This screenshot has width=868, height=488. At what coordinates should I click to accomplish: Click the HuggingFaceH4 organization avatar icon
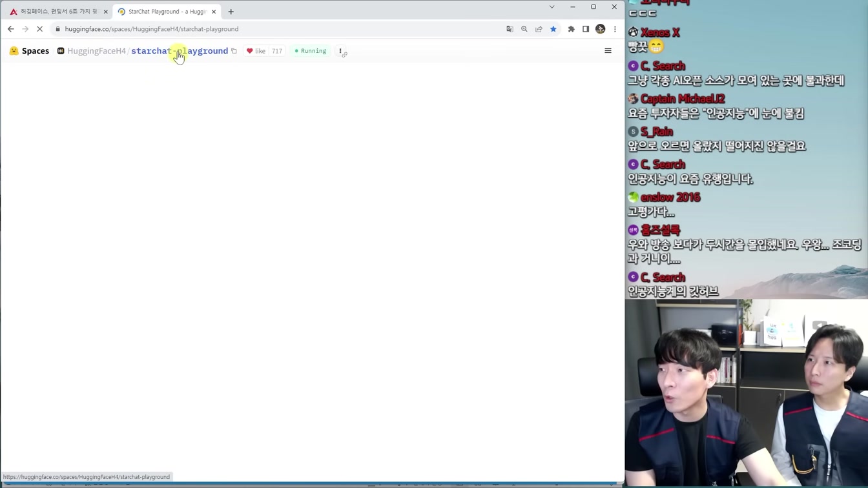pos(61,51)
